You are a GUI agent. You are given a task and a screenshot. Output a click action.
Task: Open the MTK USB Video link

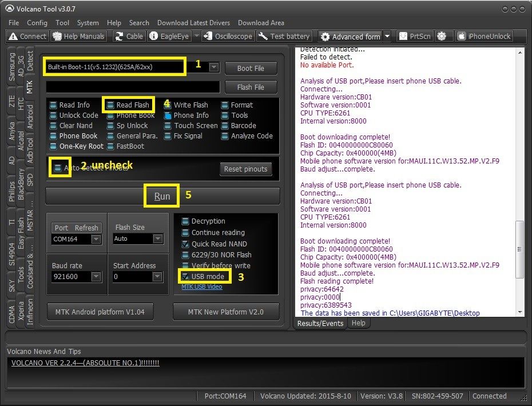[202, 286]
